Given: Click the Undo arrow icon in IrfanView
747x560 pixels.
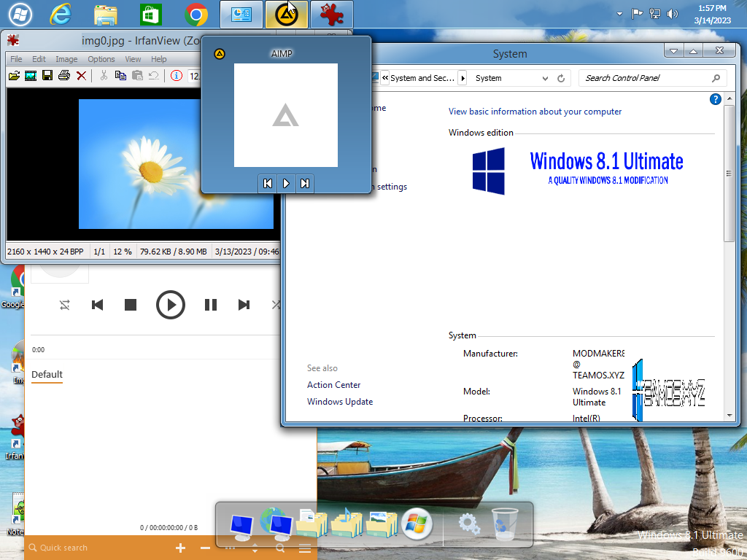Looking at the screenshot, I should [x=153, y=75].
